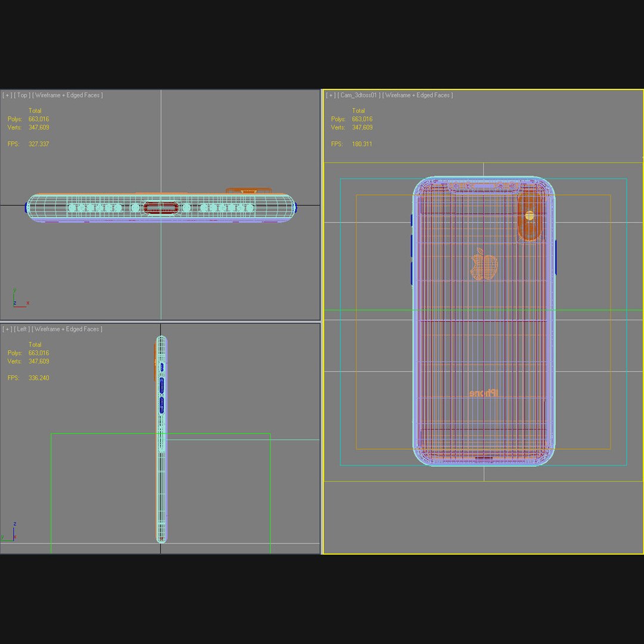Click the Apple logo mesh in the camera view
The width and height of the screenshot is (644, 644).
pos(484,265)
